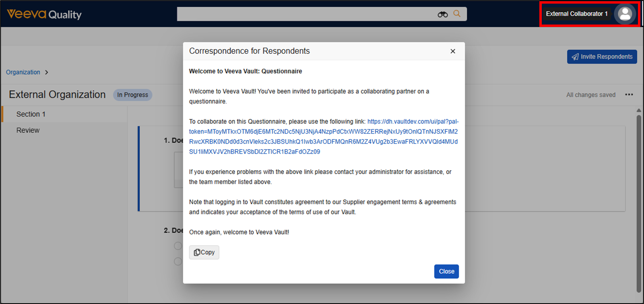This screenshot has height=304, width=644.
Task: Open the user profile avatar icon
Action: tap(625, 14)
